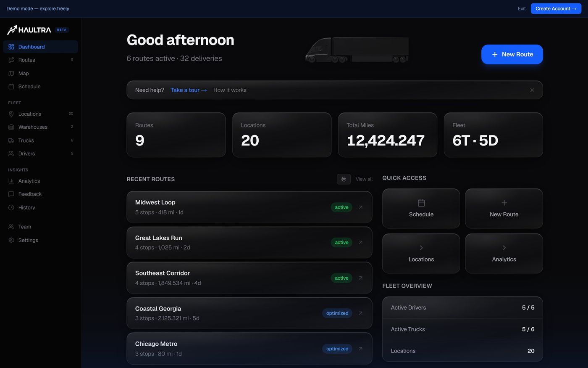Viewport: 588px width, 368px height.
Task: Click the Trucks sidebar icon
Action: coord(11,140)
